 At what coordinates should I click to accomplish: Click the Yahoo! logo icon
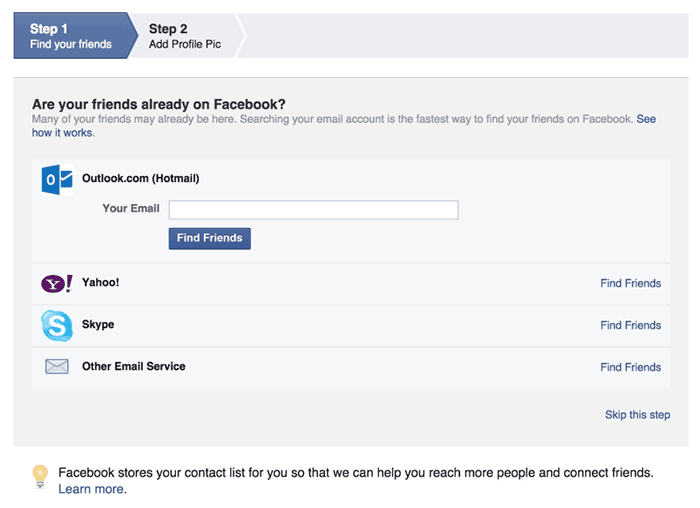56,284
